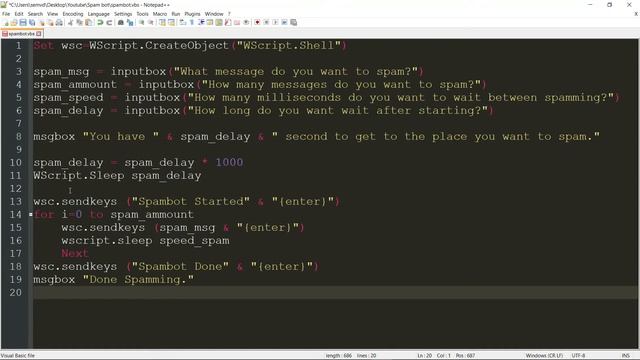Create a new document with the New icon
Screen dimensions: 640x360
point(5,22)
